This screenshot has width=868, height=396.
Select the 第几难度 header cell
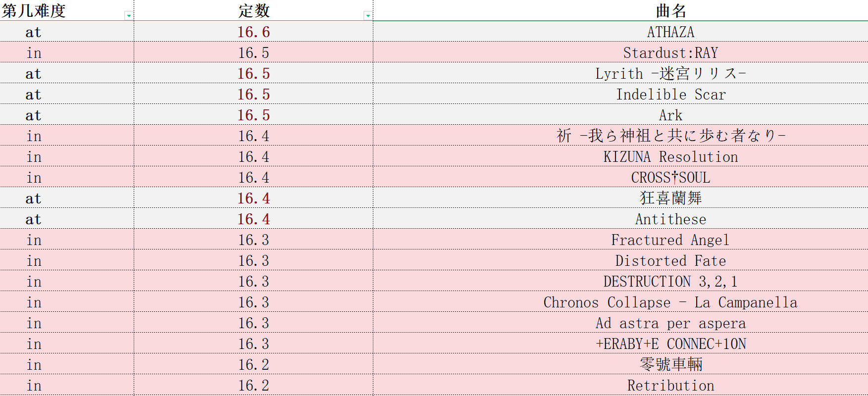tap(67, 10)
